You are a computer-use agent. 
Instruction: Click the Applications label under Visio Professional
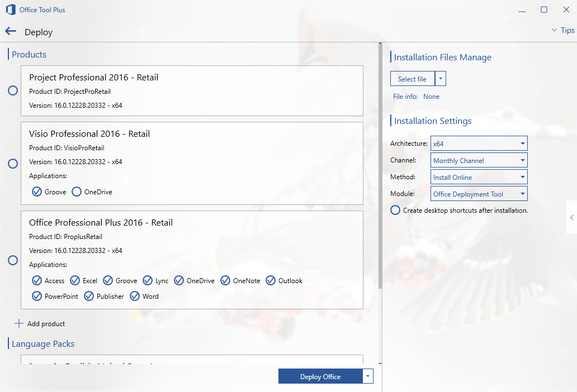coord(48,176)
